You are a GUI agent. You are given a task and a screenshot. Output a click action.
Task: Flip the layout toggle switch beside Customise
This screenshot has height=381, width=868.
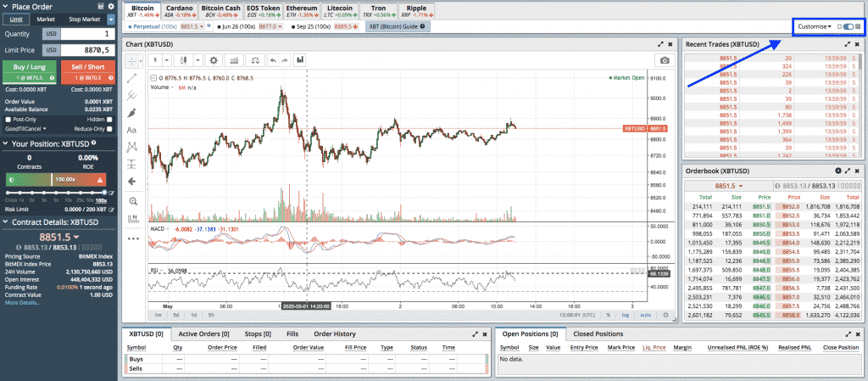pos(848,26)
